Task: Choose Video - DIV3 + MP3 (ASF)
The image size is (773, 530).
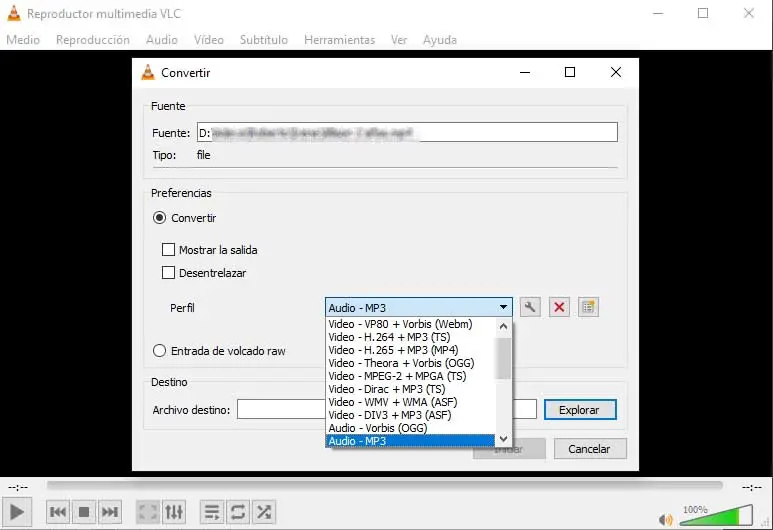Action: [x=410, y=415]
